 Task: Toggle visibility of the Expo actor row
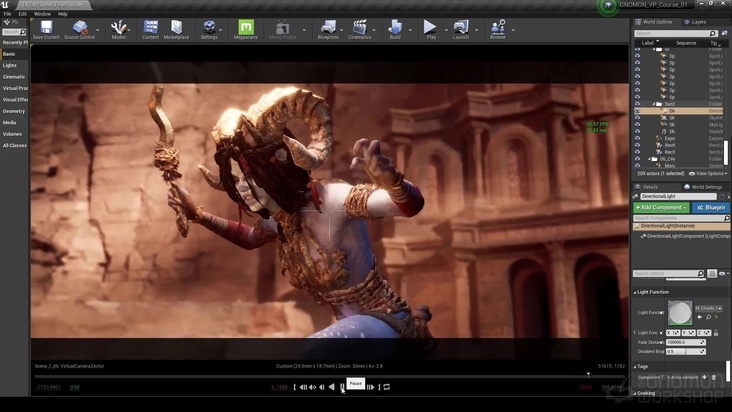(x=637, y=139)
